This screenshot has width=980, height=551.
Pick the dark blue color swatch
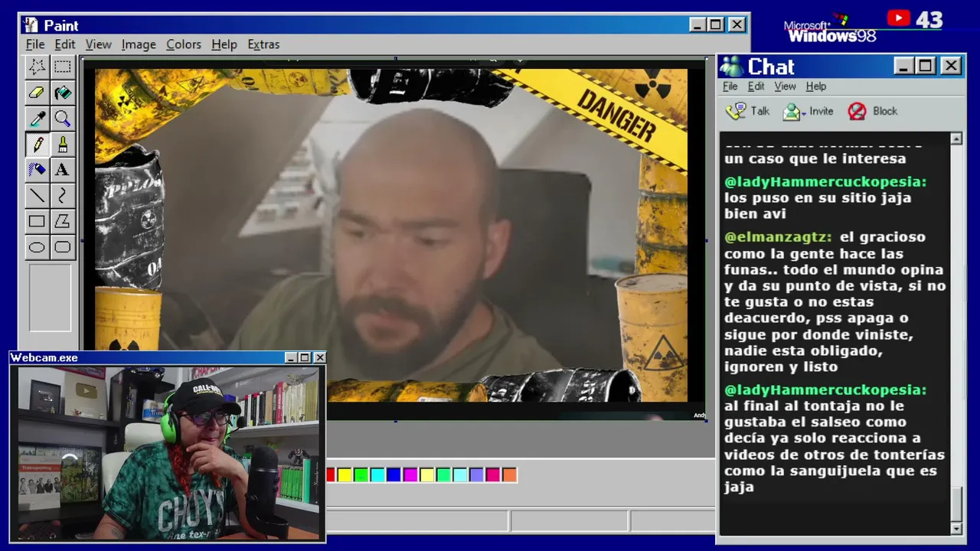point(394,475)
